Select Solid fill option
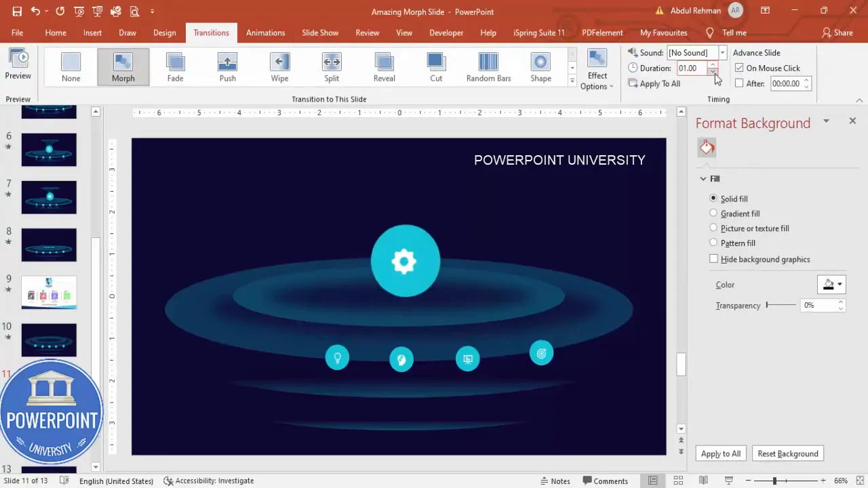 729,199
